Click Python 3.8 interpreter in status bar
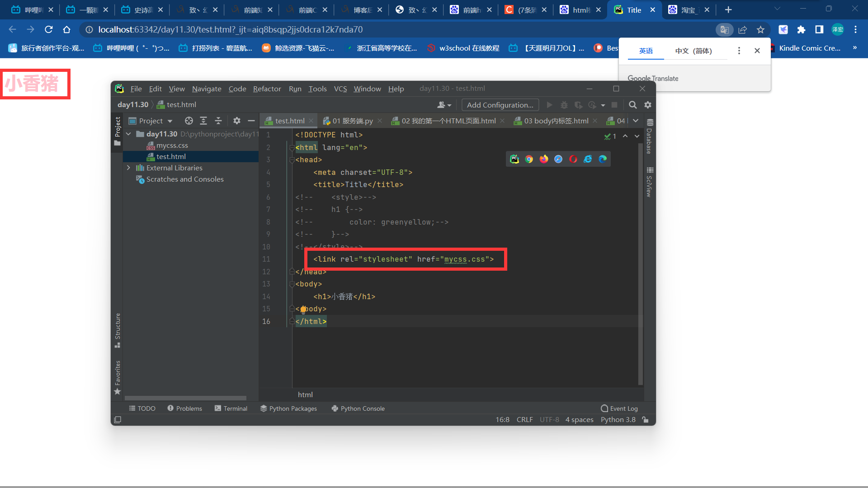Screen dimensions: 868x488 pyautogui.click(x=618, y=420)
